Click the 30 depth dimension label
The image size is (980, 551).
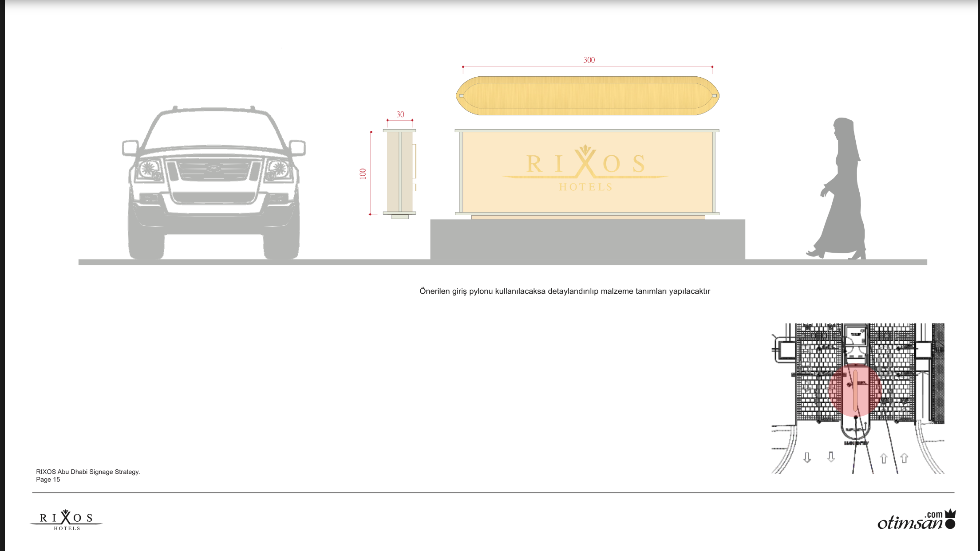pos(400,114)
